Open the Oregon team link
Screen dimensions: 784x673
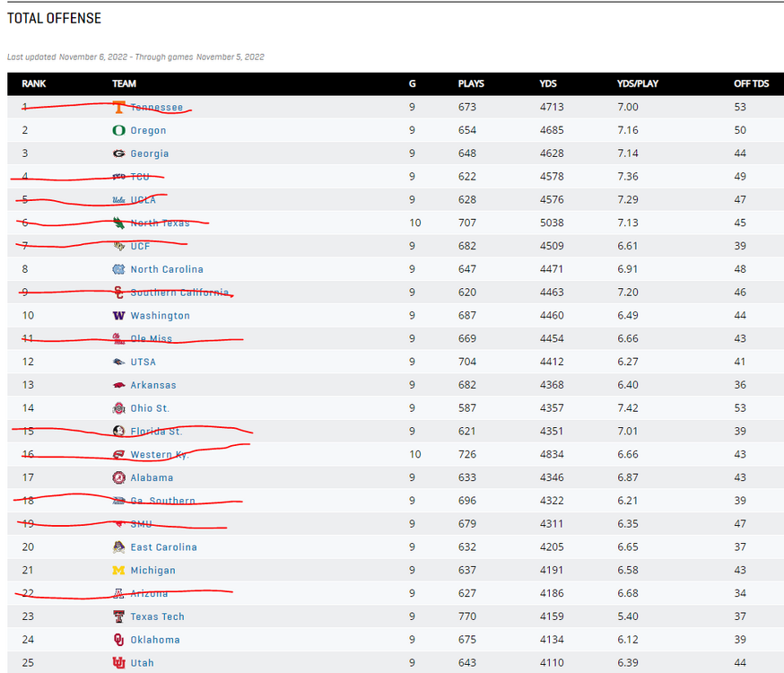click(x=148, y=130)
